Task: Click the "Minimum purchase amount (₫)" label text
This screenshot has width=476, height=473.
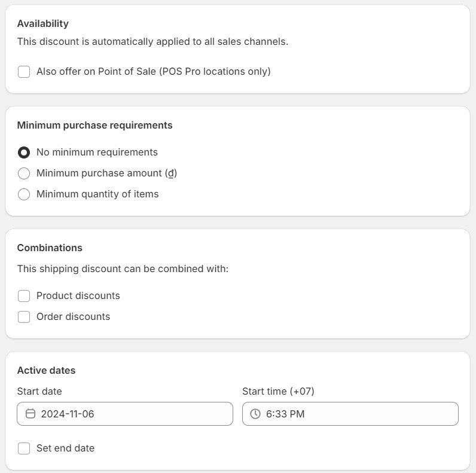Action: point(106,173)
